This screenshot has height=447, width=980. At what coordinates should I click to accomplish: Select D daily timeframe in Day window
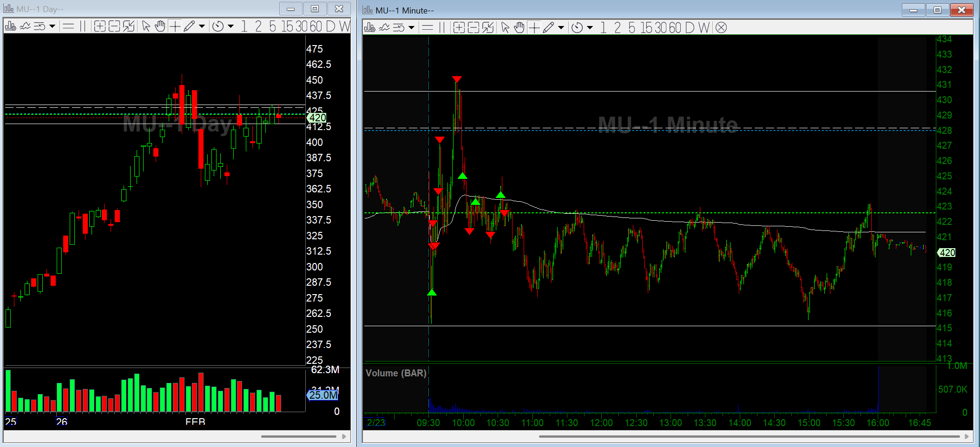click(330, 26)
